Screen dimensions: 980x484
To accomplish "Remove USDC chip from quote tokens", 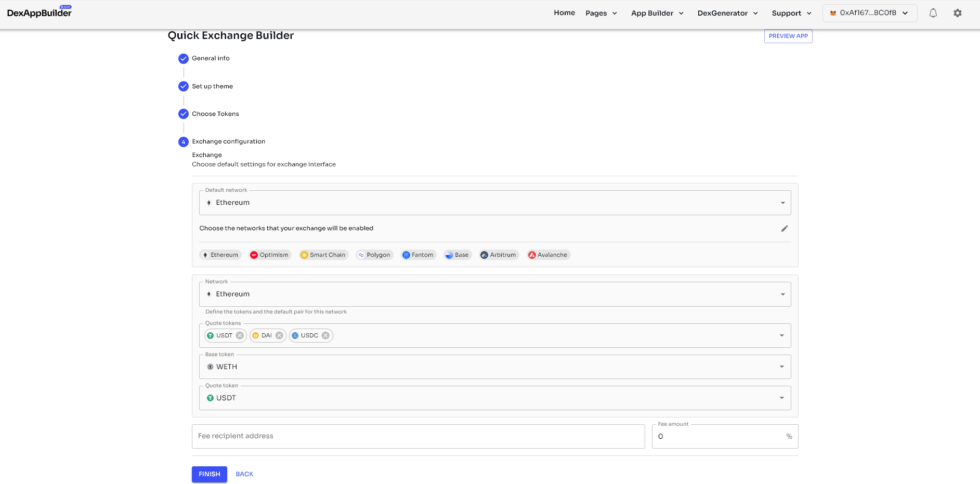I will tap(325, 335).
